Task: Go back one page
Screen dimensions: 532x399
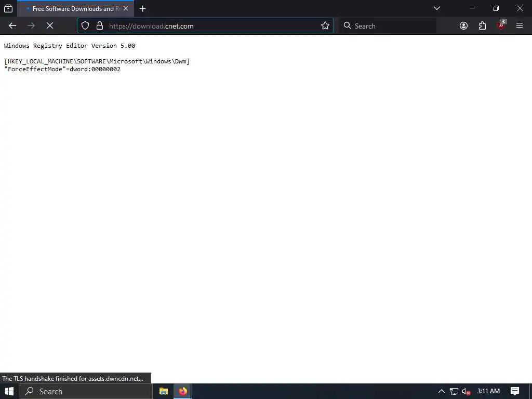Action: click(12, 26)
